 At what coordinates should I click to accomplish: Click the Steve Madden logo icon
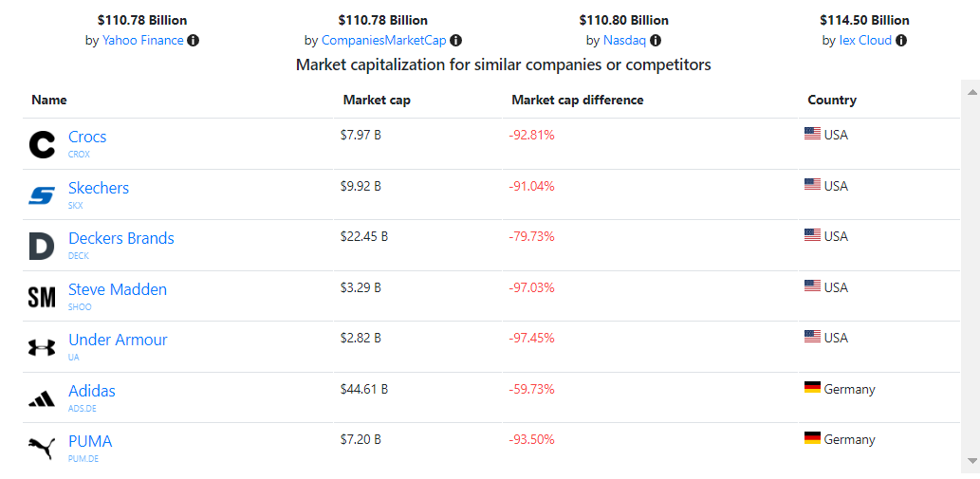pyautogui.click(x=42, y=297)
